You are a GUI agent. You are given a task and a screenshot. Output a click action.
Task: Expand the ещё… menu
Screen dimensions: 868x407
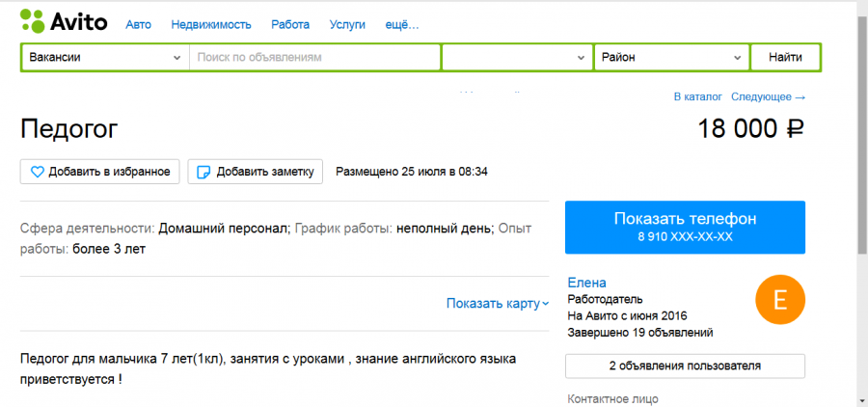click(402, 24)
